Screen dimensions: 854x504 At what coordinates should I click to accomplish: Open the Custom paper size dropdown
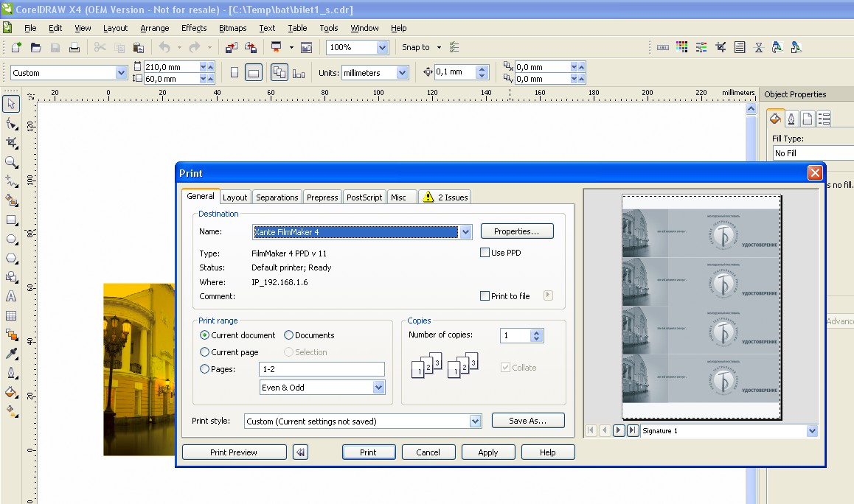coord(121,73)
